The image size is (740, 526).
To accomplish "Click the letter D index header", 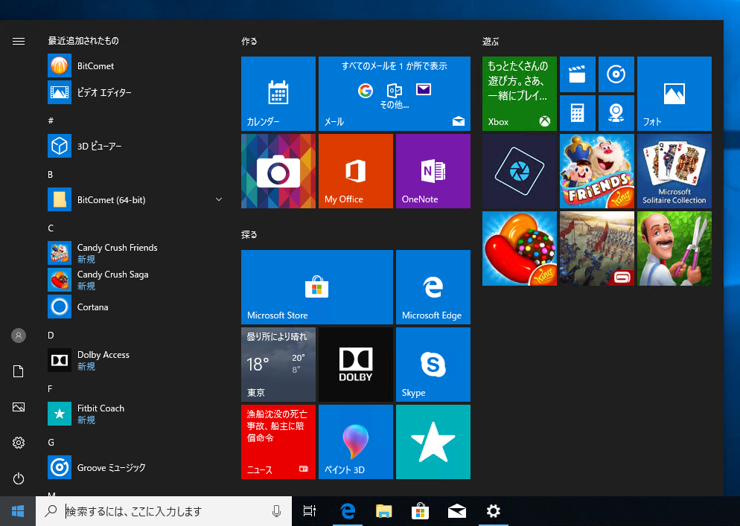I will [50, 335].
